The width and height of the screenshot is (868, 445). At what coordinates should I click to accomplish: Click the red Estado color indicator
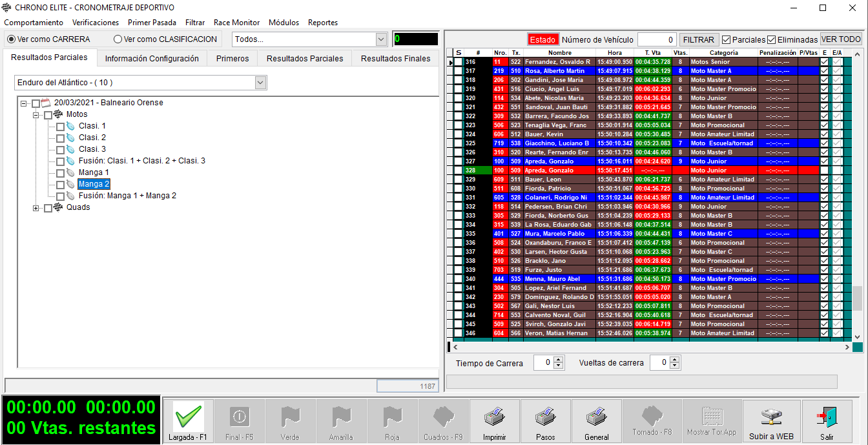[542, 40]
